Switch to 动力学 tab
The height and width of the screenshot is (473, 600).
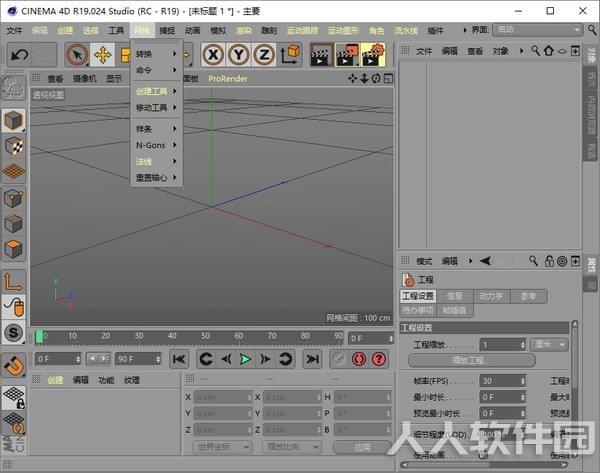click(491, 296)
